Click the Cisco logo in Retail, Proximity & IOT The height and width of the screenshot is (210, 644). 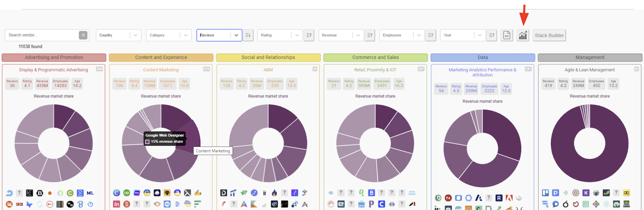[412, 193]
